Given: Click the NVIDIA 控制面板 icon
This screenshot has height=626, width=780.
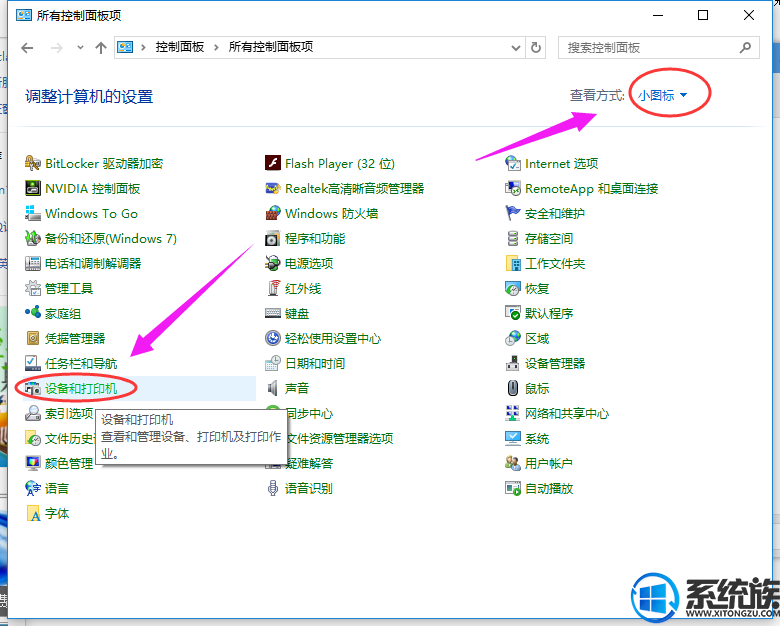Looking at the screenshot, I should [33, 188].
